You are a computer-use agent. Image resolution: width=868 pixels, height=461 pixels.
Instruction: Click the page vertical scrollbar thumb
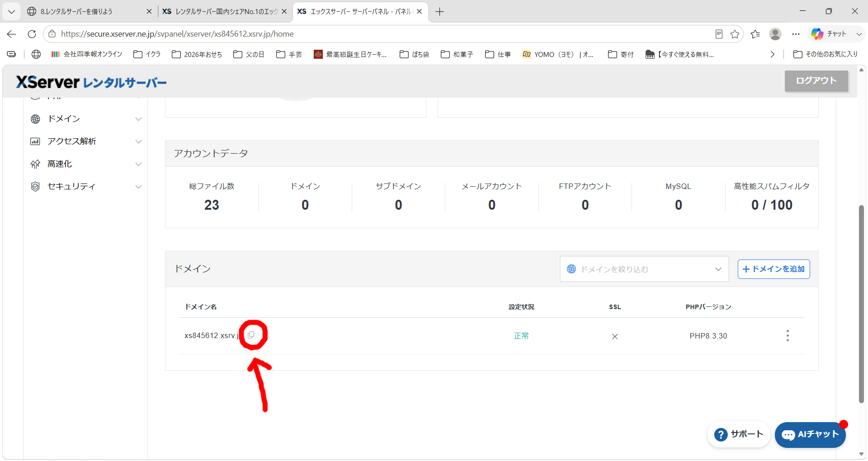pos(862,304)
